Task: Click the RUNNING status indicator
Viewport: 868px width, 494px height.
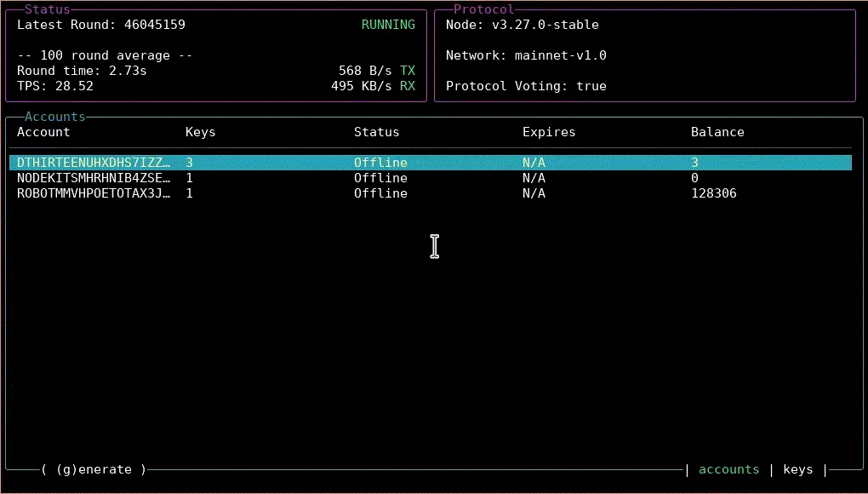Action: coord(388,25)
